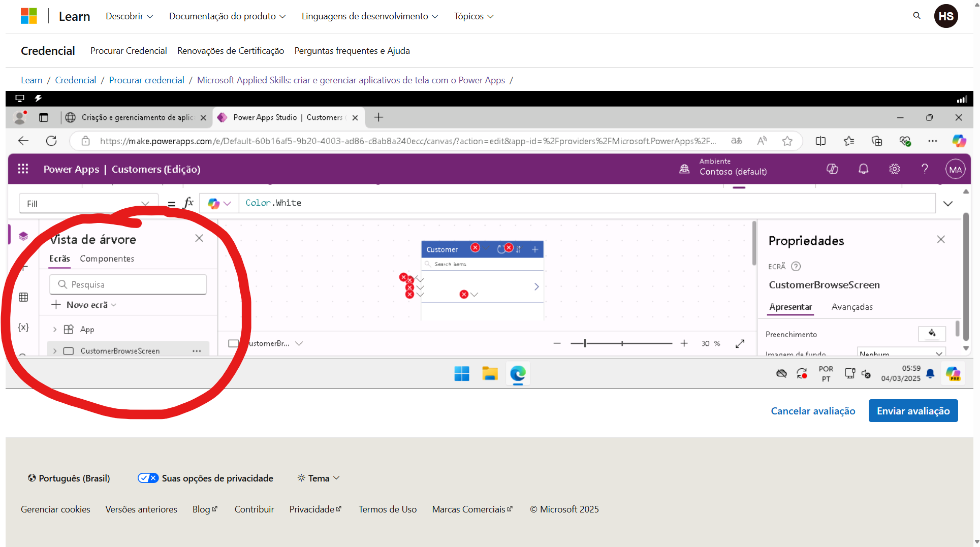Viewport: 980px width, 547px height.
Task: Click the Cancelar avaliação link
Action: click(813, 411)
